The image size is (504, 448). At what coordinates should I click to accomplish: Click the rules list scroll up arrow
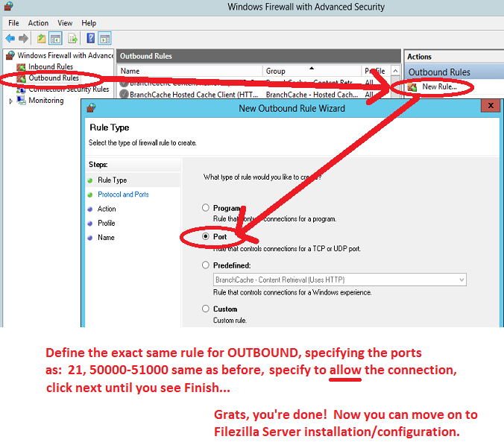[395, 71]
